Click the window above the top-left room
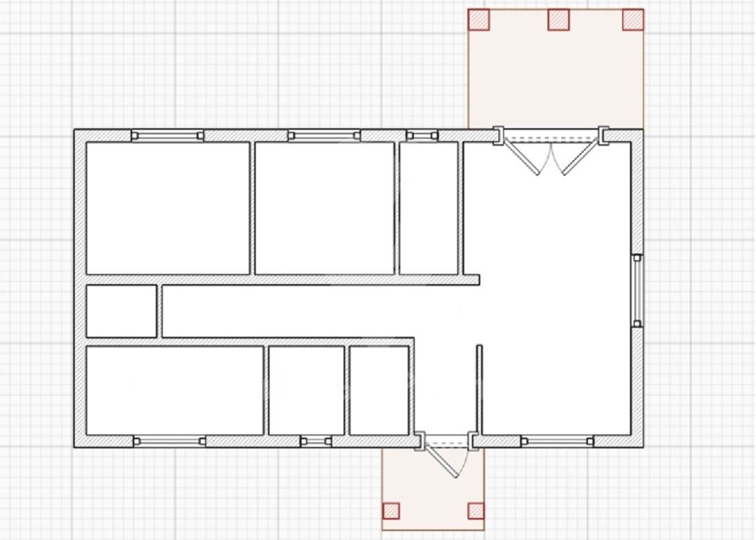Viewport: 756px width, 540px height. (168, 136)
